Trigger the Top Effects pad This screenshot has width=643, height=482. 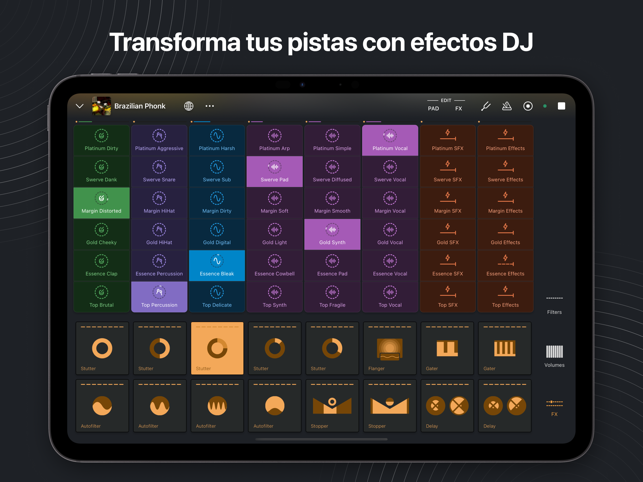(x=505, y=297)
